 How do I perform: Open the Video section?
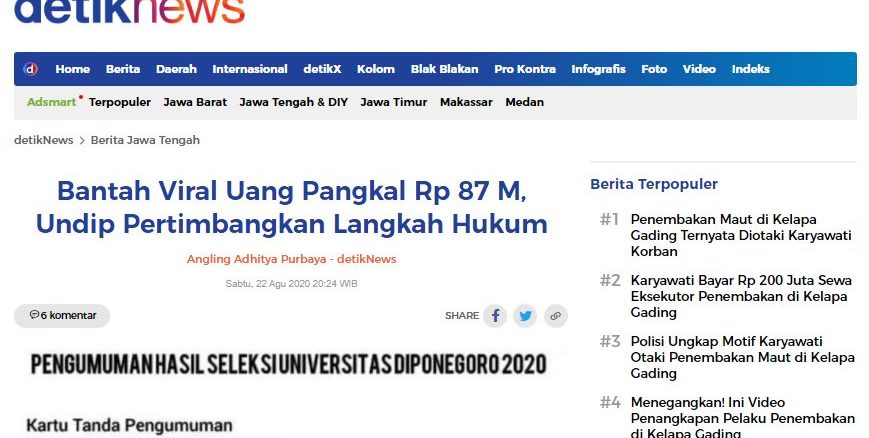click(699, 69)
